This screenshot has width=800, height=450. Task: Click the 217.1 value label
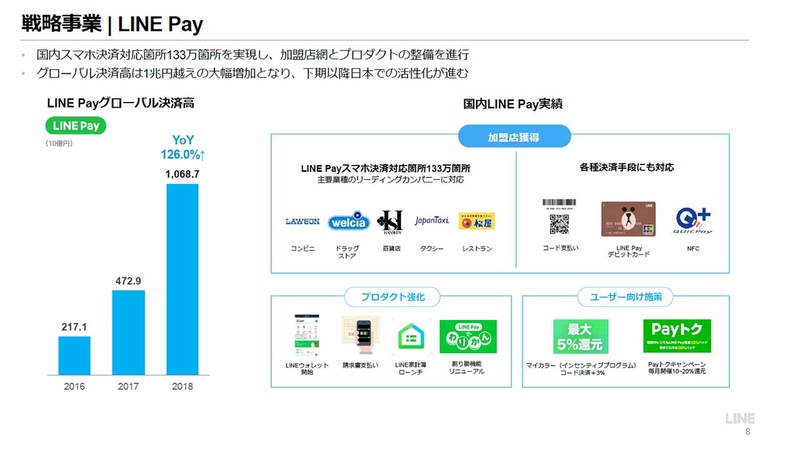(x=74, y=327)
